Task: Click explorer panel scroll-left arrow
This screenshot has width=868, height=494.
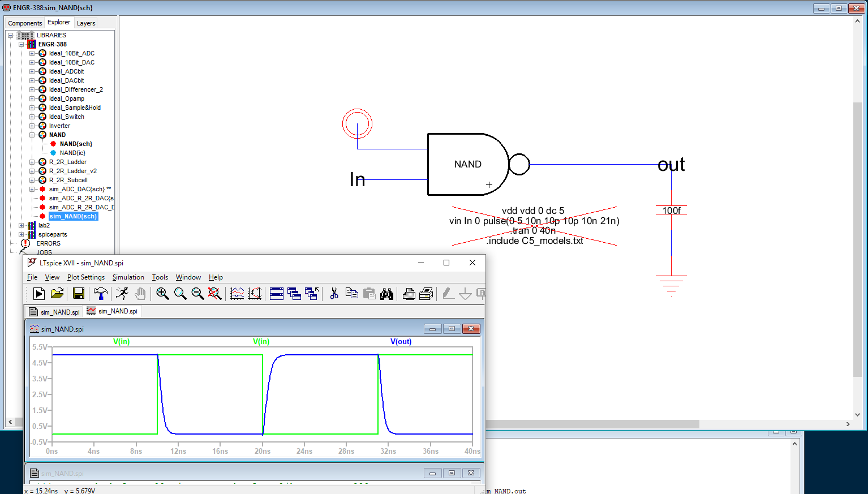Action: pos(10,422)
